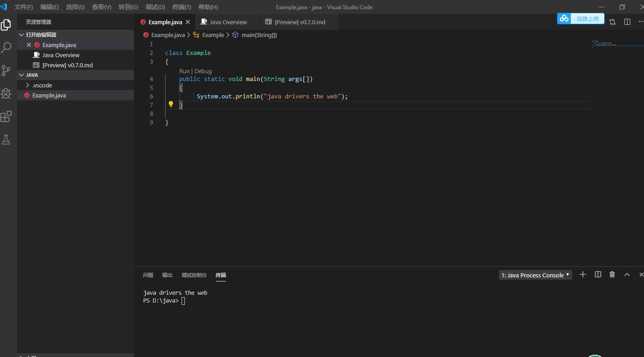Switch to the 输出 panel tab
644x357 pixels.
pos(167,275)
